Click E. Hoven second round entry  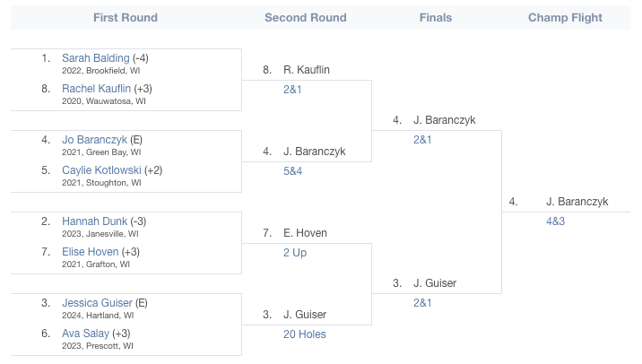tap(305, 233)
